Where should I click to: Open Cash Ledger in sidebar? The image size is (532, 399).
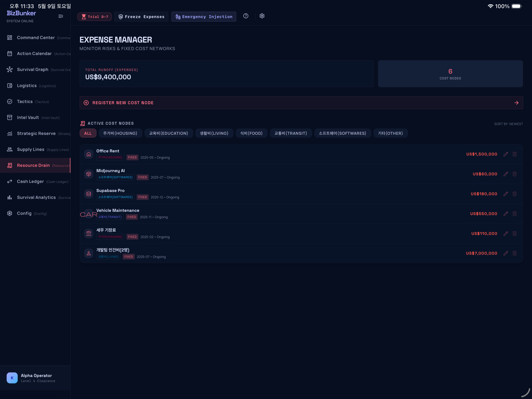35,182
